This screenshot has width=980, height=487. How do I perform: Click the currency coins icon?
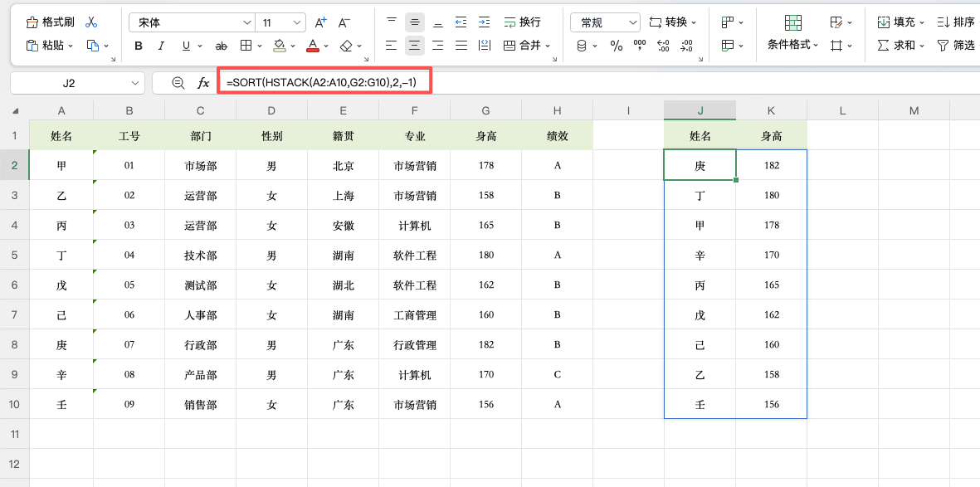pos(582,46)
